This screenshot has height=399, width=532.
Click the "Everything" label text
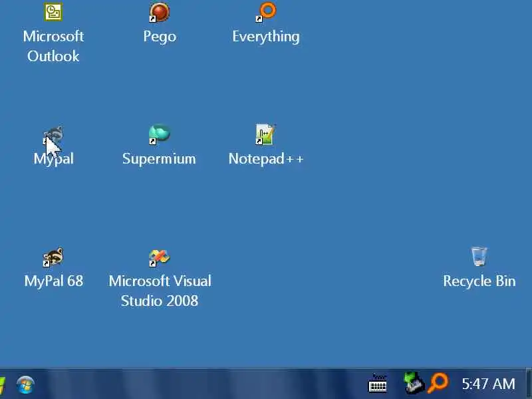click(x=266, y=37)
